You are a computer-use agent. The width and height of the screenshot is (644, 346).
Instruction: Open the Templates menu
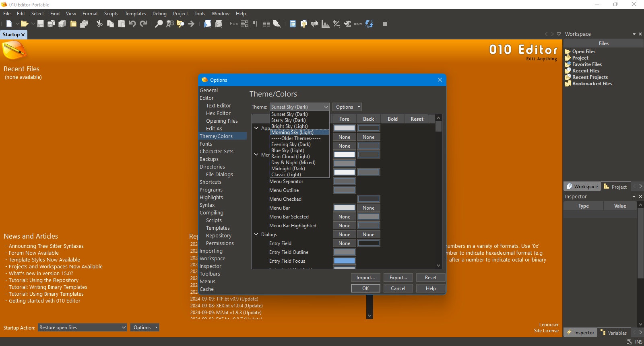(135, 14)
